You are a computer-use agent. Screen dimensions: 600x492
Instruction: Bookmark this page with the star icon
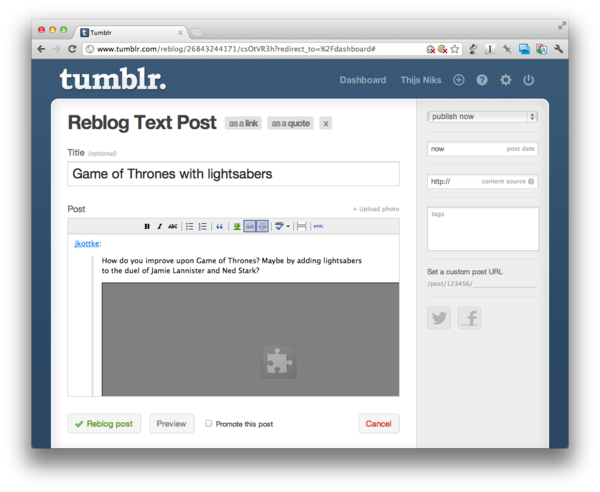[455, 49]
